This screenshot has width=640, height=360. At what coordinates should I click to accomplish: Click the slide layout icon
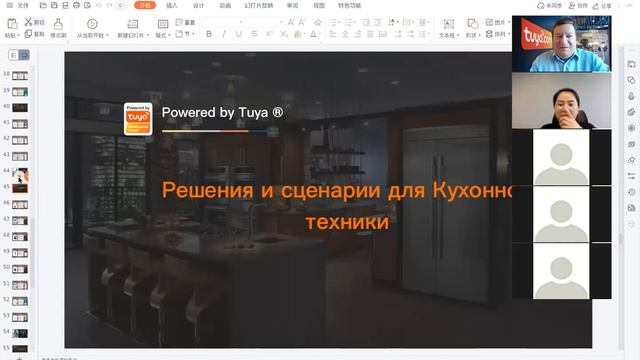pos(163,24)
